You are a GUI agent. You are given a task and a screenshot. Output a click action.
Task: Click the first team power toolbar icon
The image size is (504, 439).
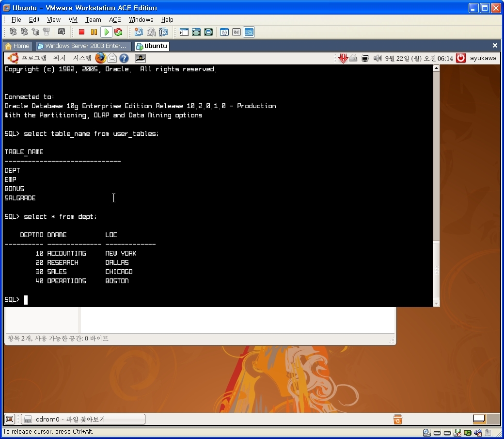(x=13, y=32)
